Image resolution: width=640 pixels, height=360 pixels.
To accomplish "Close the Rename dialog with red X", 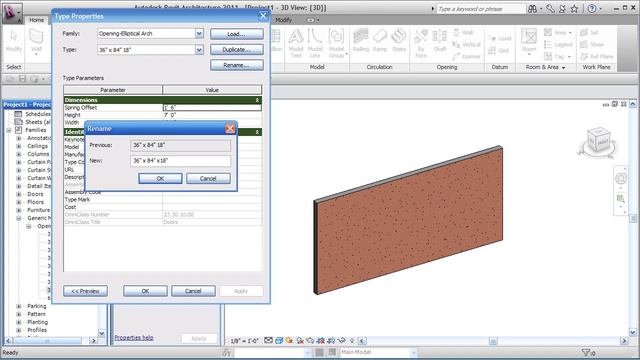I will 230,129.
